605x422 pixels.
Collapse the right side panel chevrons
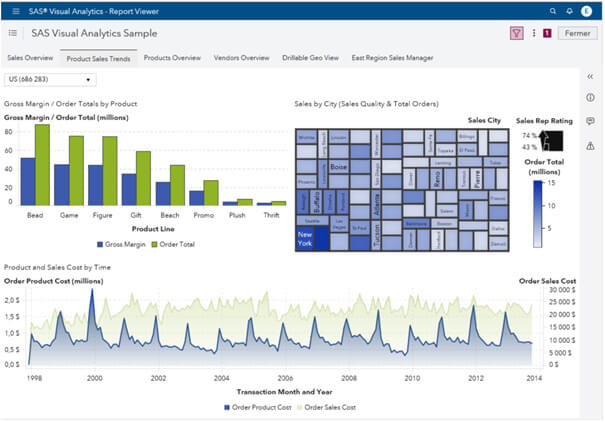590,76
